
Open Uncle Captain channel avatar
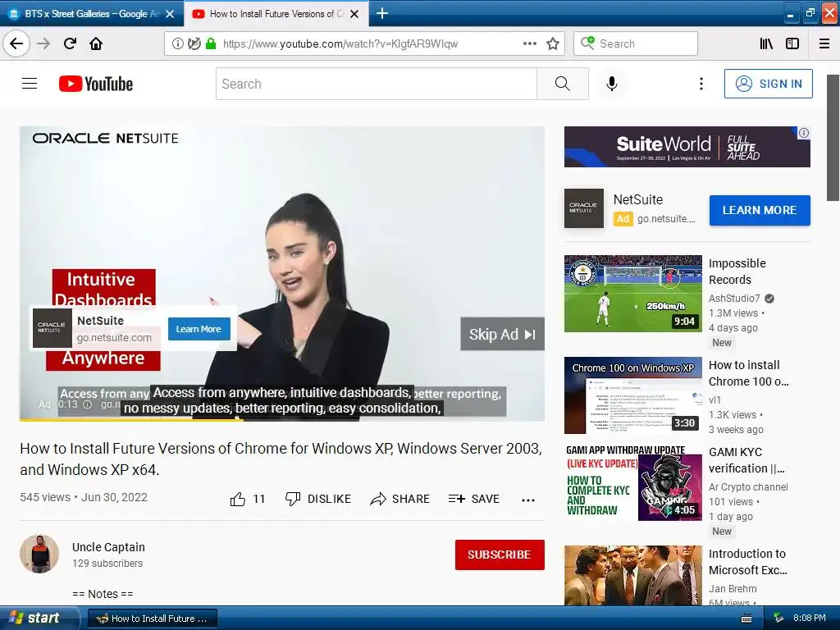click(39, 554)
